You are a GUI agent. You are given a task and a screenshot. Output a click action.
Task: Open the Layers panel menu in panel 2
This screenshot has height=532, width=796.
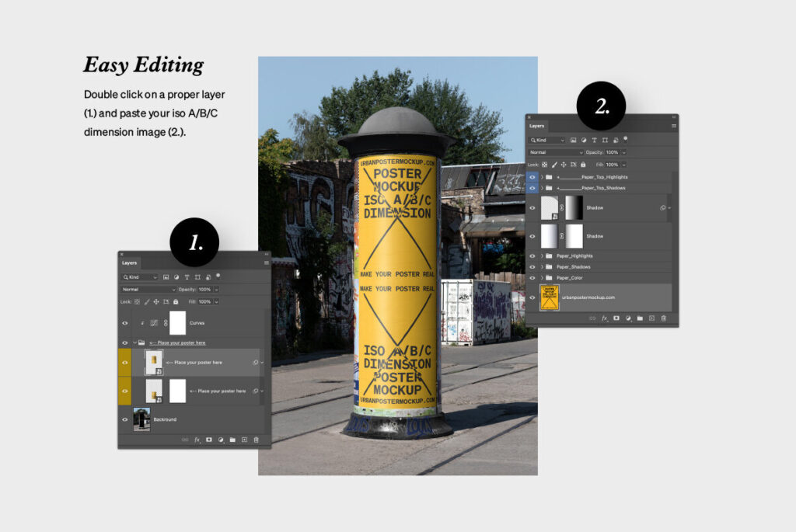click(673, 125)
